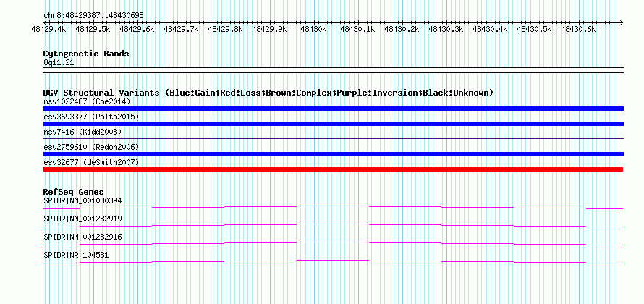Click the 48429.4k ruler tick label

click(x=49, y=29)
